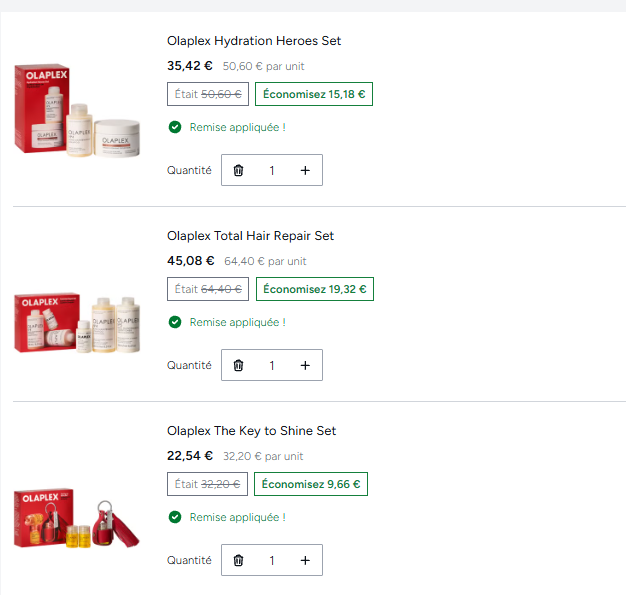Click the Était 64,40 € former price badge
The image size is (626, 595).
208,289
